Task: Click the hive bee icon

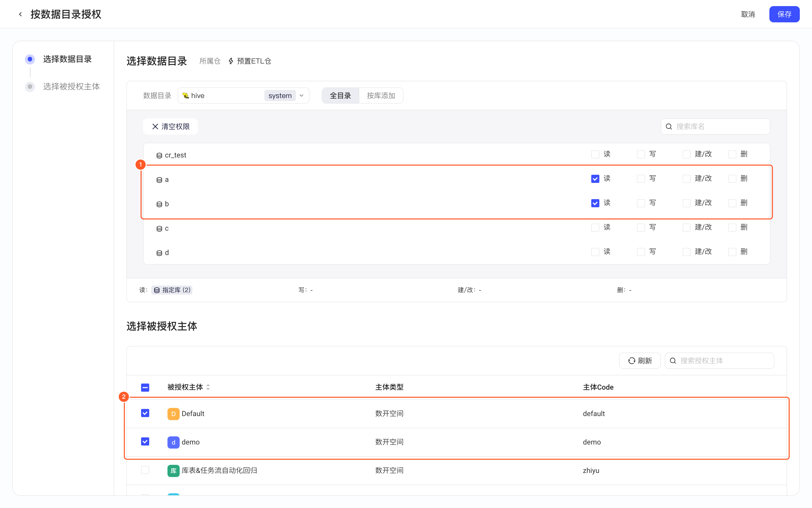Action: (x=185, y=96)
